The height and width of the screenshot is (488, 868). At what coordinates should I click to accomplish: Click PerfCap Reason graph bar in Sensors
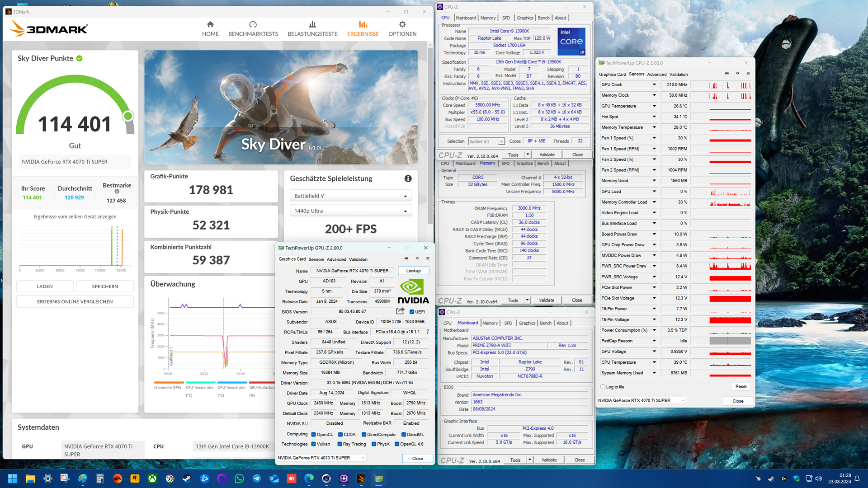pos(730,341)
